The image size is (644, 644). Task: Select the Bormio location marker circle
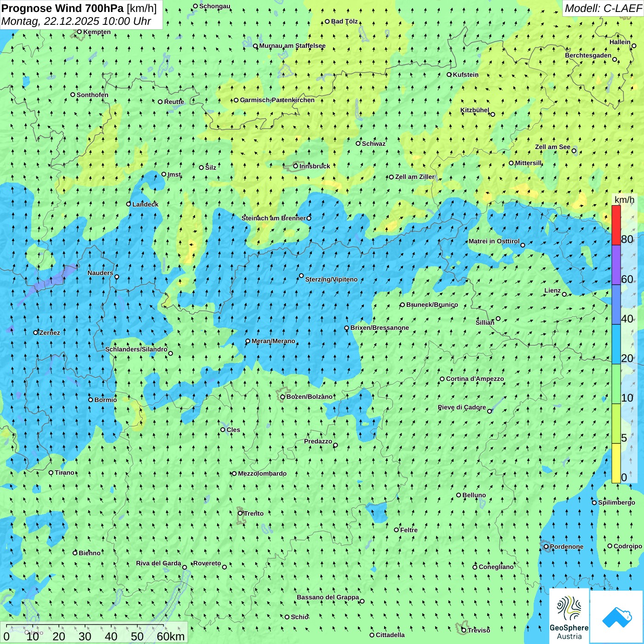coord(91,400)
